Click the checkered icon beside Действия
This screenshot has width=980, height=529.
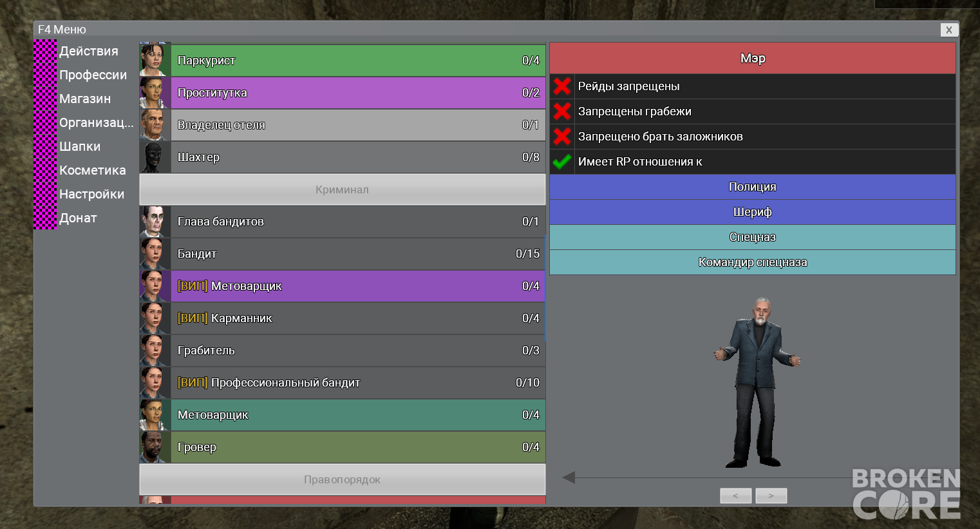(45, 51)
